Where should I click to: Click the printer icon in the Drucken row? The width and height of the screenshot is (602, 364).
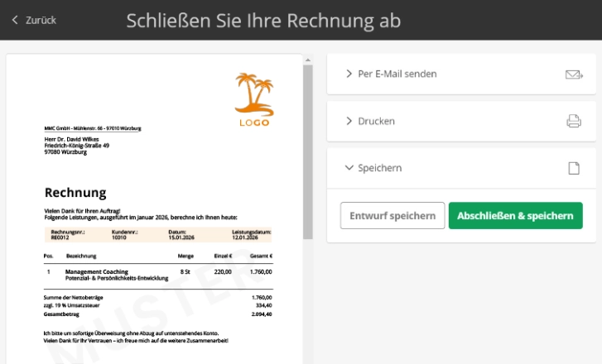pos(573,122)
